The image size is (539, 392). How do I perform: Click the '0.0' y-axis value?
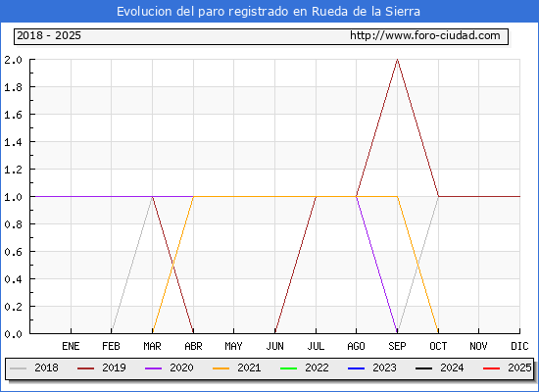13,334
